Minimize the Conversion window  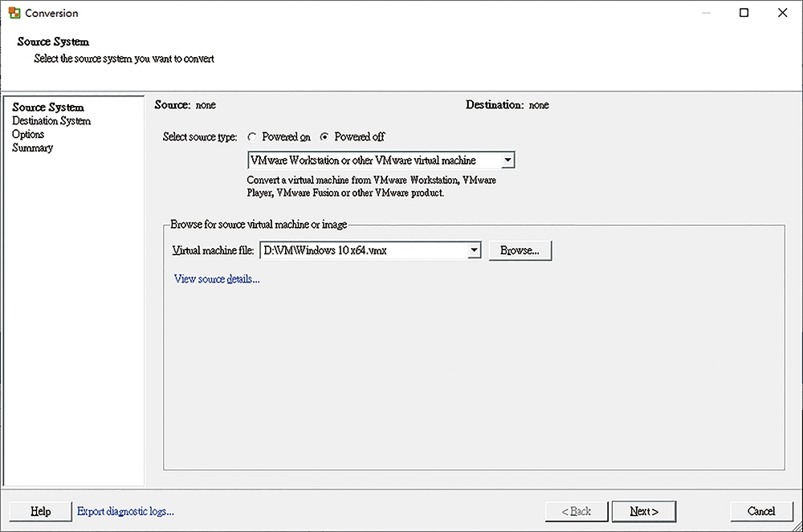tap(706, 13)
